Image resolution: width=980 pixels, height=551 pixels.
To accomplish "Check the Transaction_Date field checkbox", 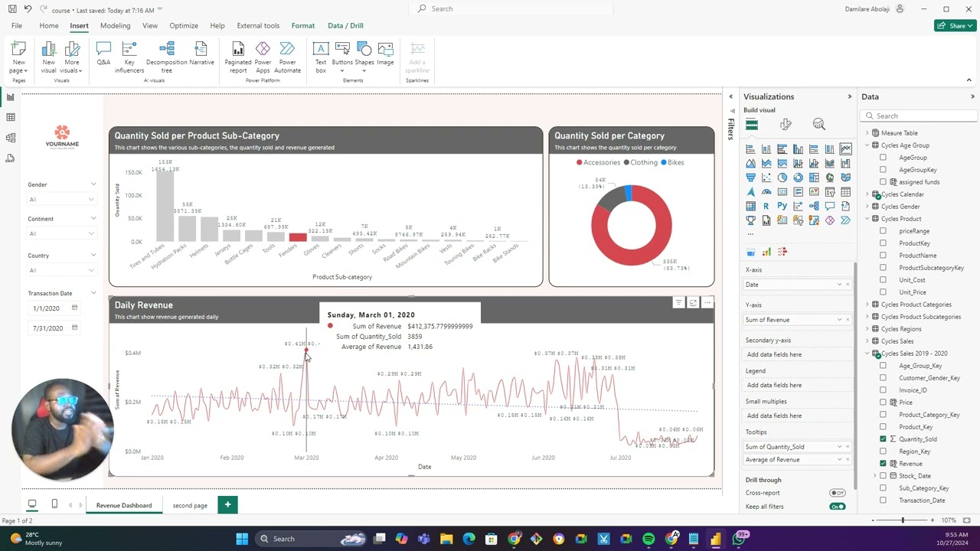I will (x=883, y=500).
